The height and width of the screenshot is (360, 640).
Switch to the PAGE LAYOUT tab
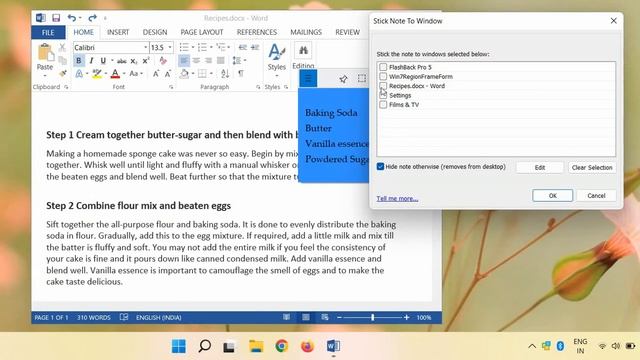202,32
